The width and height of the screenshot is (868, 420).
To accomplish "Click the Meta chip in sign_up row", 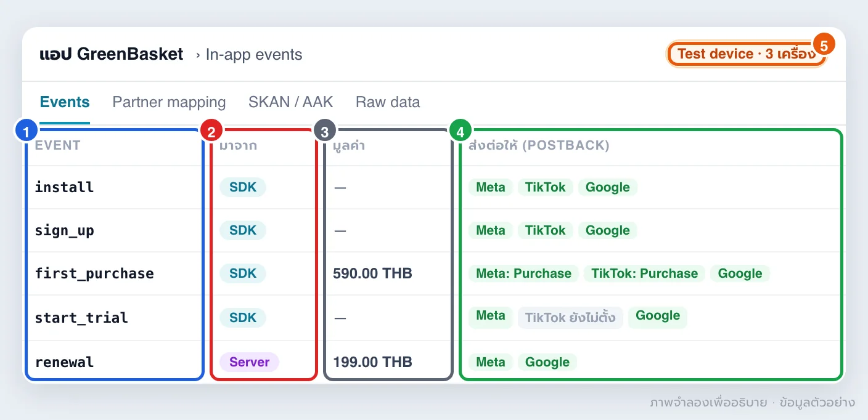I will pos(491,230).
